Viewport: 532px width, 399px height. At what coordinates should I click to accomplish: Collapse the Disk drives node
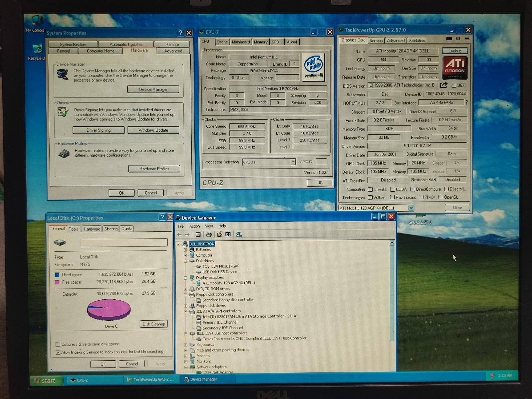pyautogui.click(x=185, y=261)
